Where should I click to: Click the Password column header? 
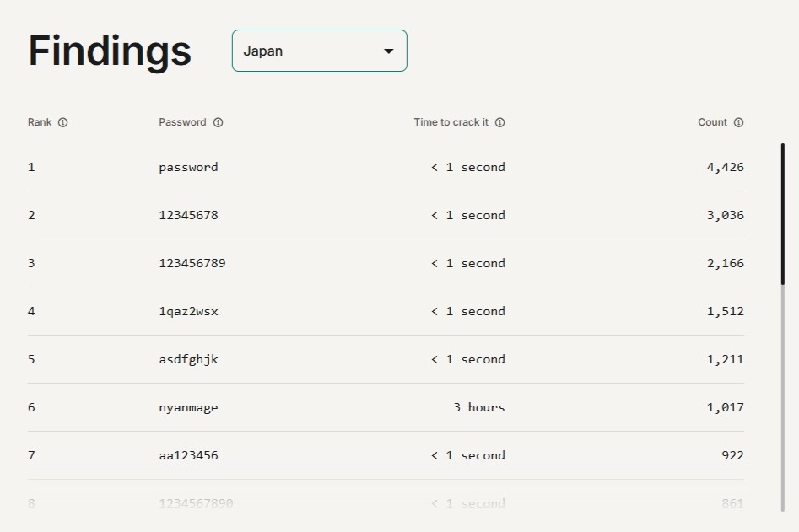click(x=182, y=122)
